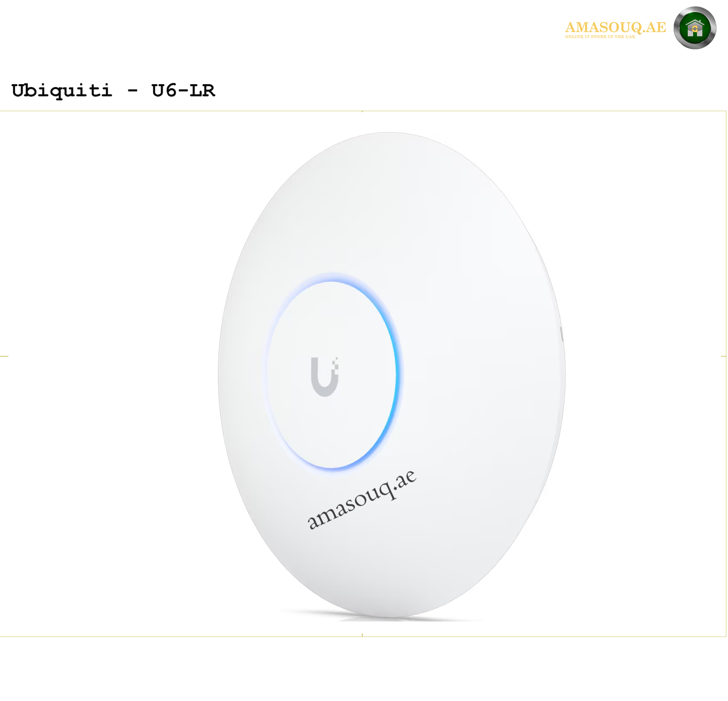Click the top rim of access point dome

tap(390, 134)
